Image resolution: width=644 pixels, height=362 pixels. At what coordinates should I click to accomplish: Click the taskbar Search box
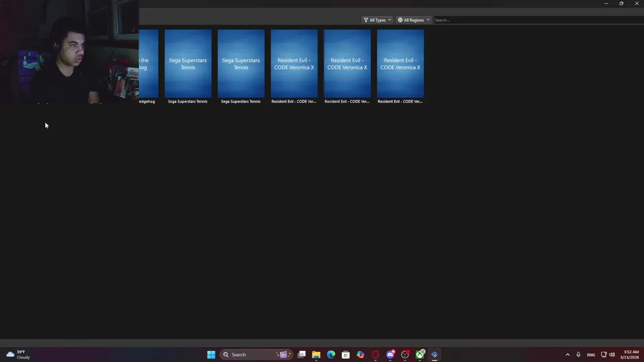[x=257, y=354]
